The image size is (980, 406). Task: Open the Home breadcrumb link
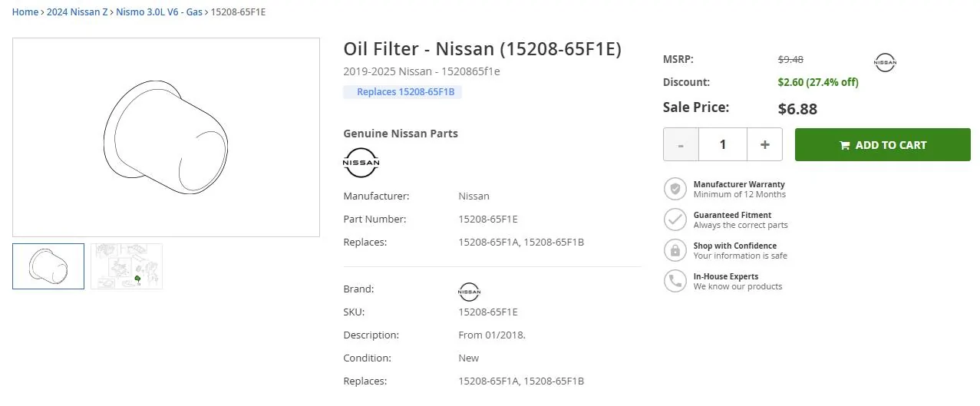click(x=25, y=12)
